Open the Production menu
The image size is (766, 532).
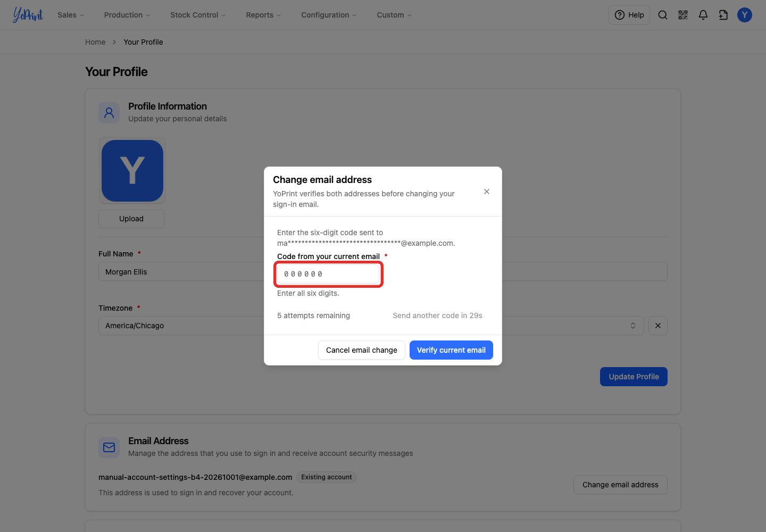(127, 15)
